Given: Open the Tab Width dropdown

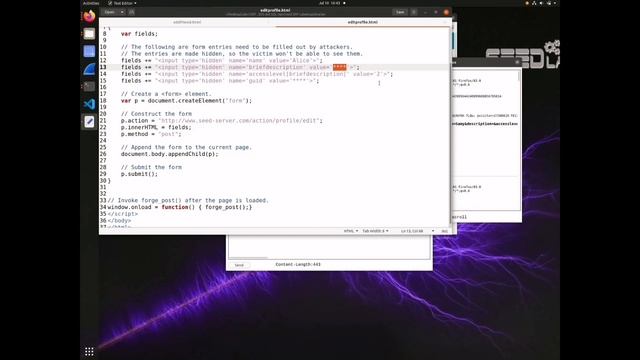Looking at the screenshot, I should tap(375, 231).
